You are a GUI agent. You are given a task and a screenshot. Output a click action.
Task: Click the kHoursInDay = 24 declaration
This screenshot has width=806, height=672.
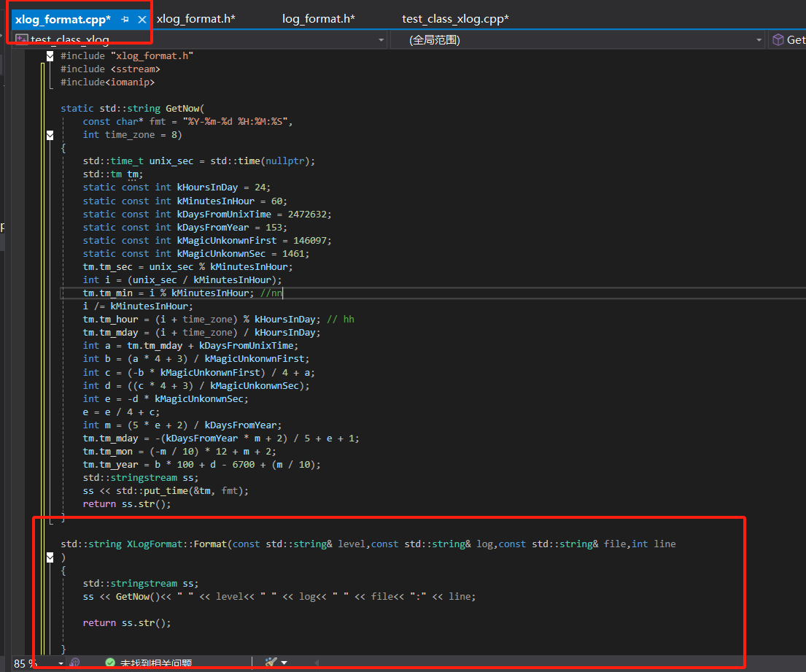coord(177,188)
